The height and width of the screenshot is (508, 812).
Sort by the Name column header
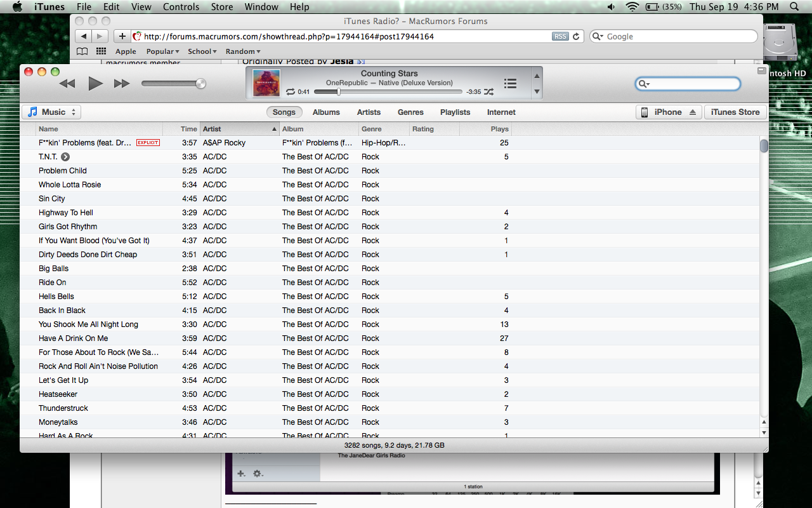[100, 129]
